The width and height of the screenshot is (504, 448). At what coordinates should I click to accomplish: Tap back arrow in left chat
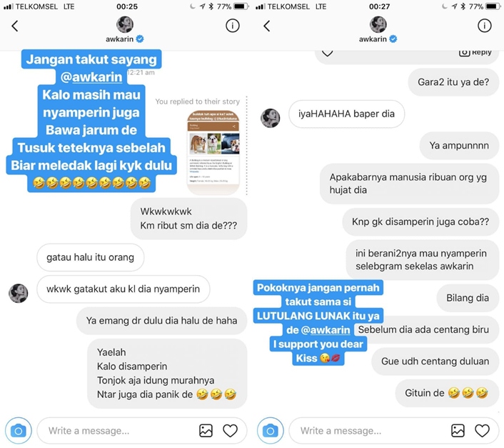[x=15, y=26]
